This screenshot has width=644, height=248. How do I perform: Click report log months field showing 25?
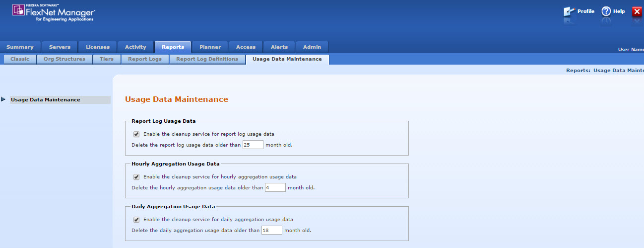[253, 145]
